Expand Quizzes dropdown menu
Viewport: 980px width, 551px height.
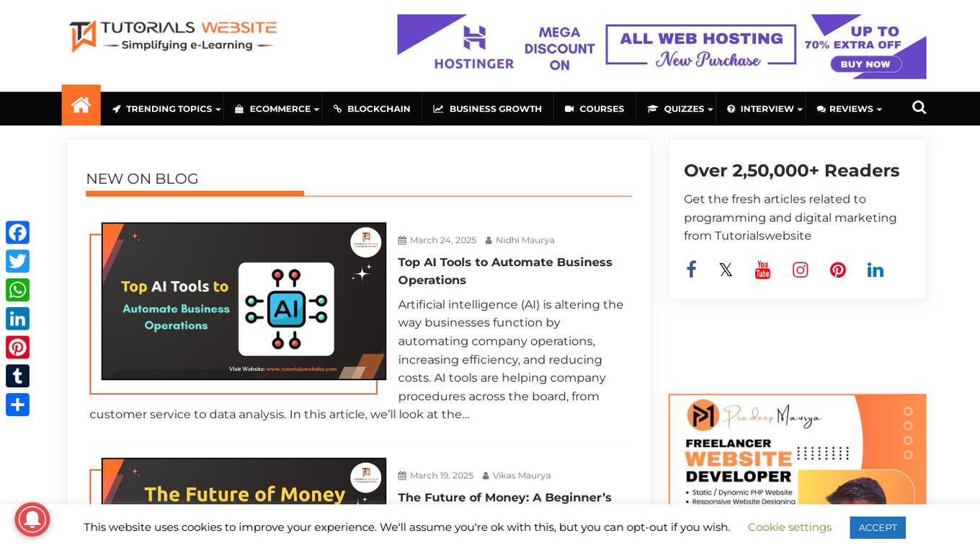[x=680, y=109]
